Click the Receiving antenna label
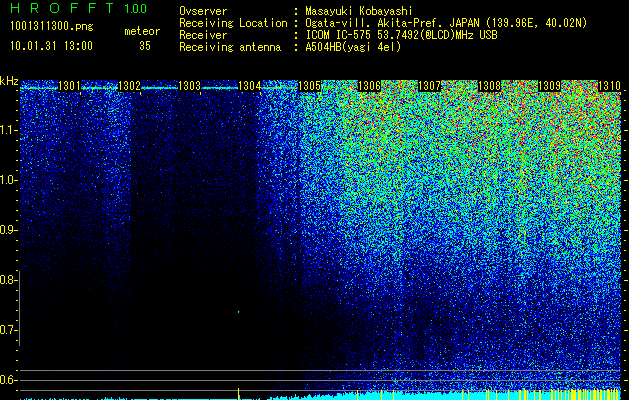Image resolution: width=629 pixels, height=400 pixels. [x=230, y=47]
